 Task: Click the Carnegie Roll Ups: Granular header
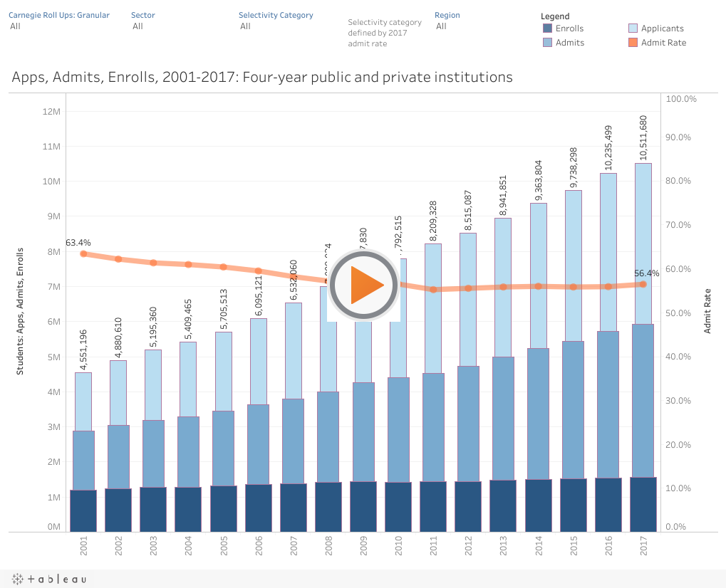(60, 15)
